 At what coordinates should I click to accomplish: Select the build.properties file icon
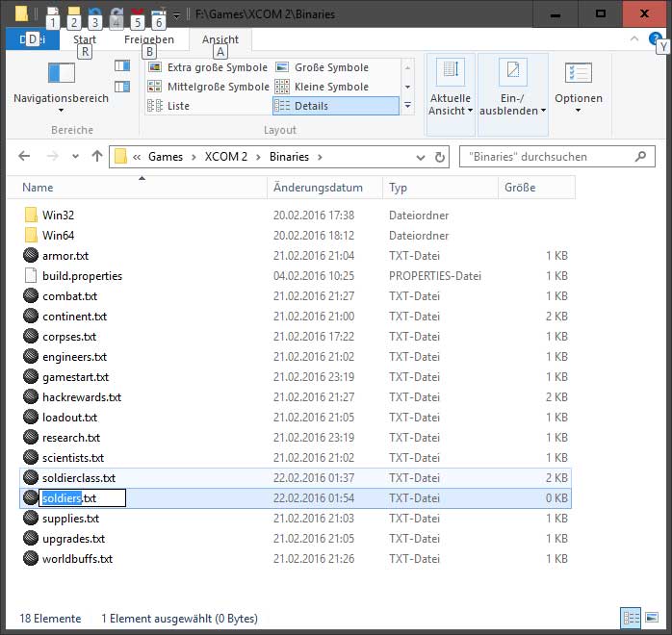pos(31,275)
